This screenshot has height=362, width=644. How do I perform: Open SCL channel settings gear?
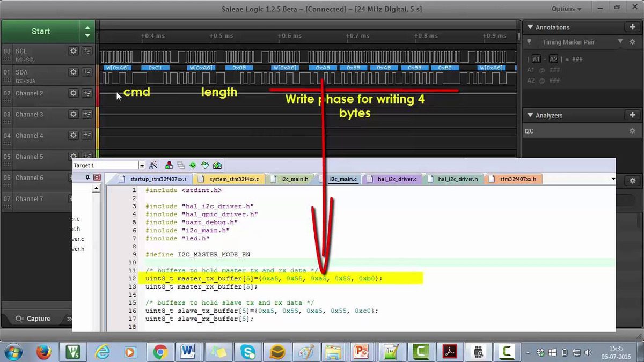point(74,51)
